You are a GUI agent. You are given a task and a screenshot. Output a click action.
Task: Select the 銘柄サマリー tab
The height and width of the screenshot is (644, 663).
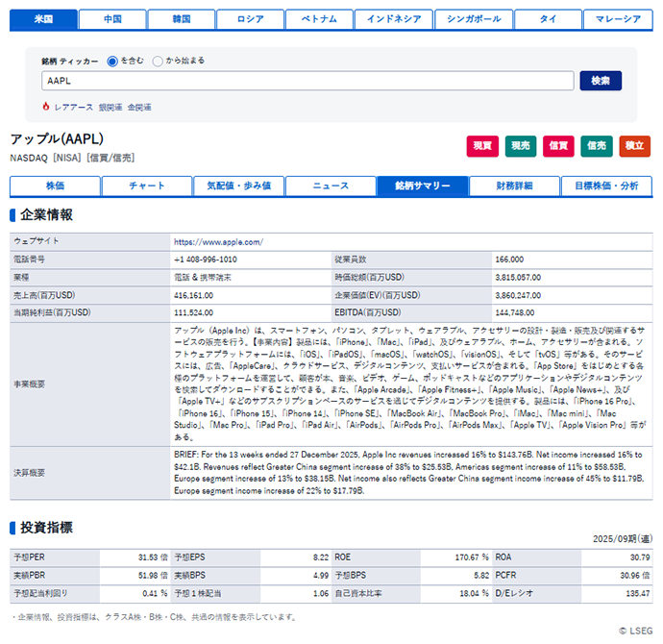[423, 186]
